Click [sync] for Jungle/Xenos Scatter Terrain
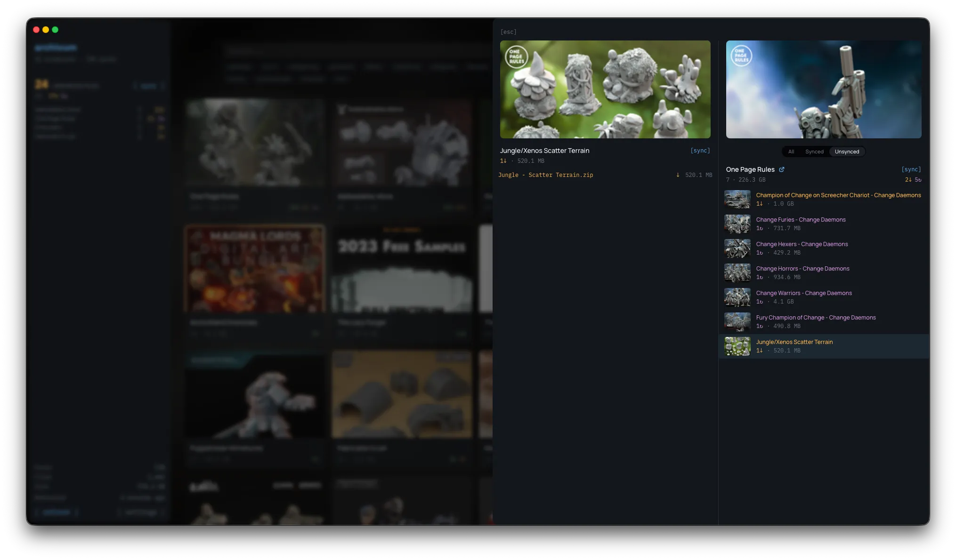The width and height of the screenshot is (956, 560). pos(701,150)
